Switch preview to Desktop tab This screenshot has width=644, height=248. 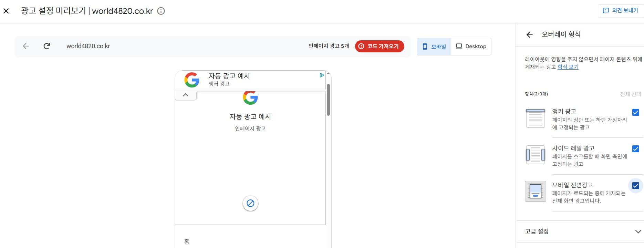coord(471,46)
